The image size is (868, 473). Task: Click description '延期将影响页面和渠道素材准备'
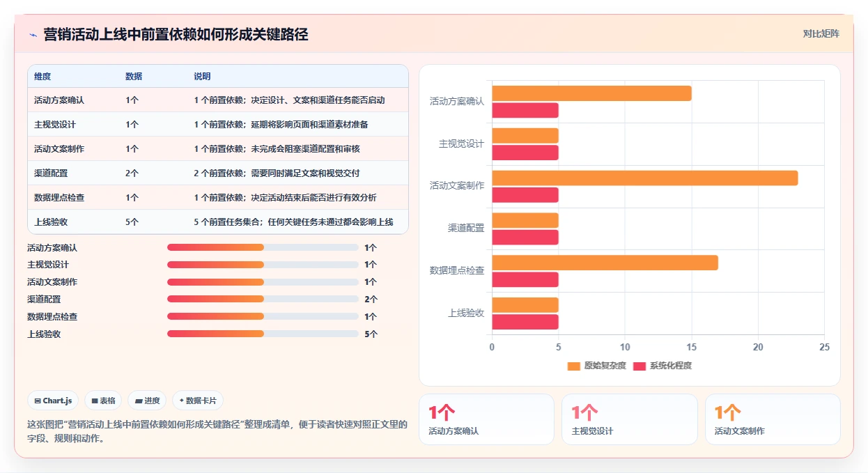coord(309,125)
